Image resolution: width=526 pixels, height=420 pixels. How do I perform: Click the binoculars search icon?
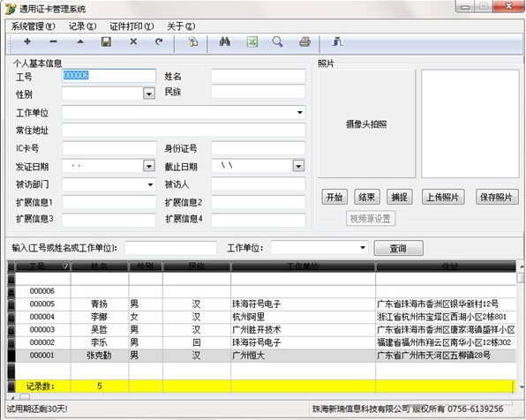(224, 42)
